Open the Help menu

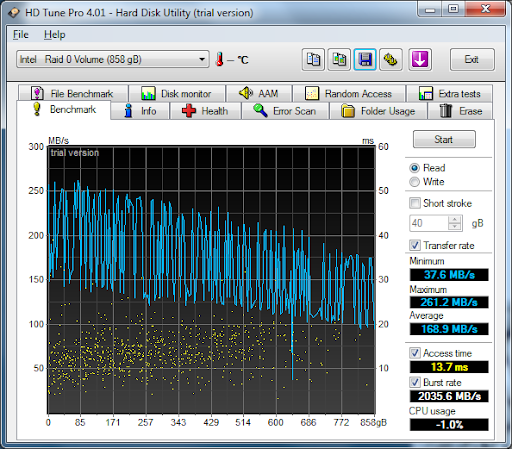(55, 35)
